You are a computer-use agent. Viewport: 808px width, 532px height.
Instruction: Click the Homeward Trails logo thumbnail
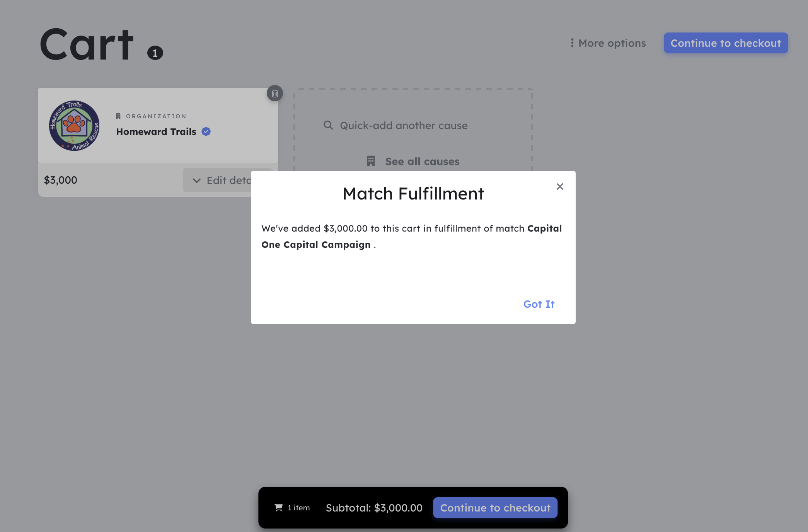click(74, 126)
